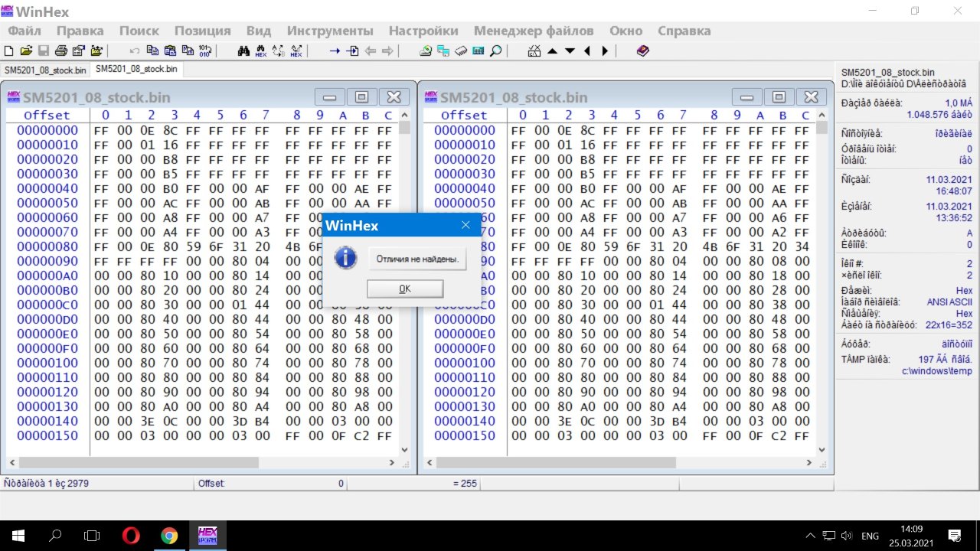Click the magnifying glass toolbar icon

point(496,51)
